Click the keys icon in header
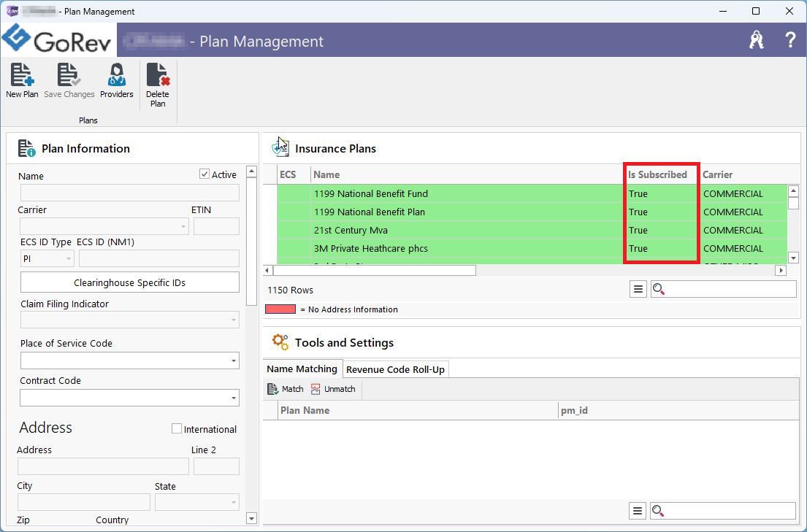Screen dimensions: 807x532 click(757, 39)
